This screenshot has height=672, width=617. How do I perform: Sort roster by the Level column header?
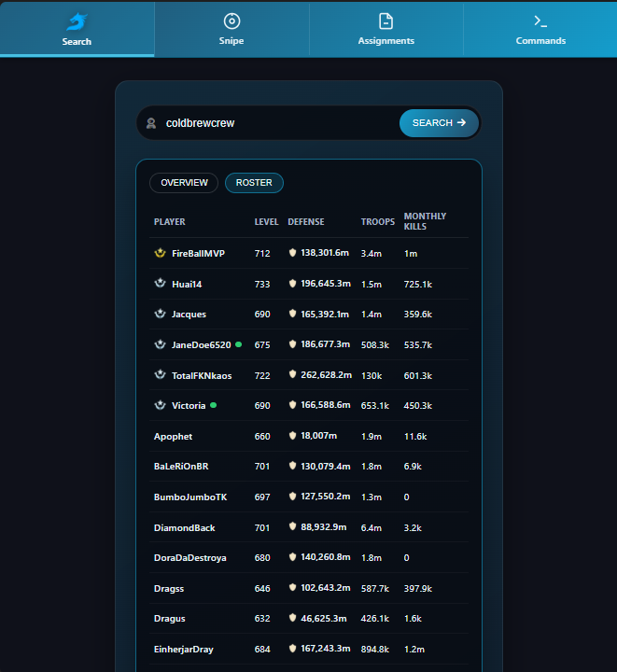pos(266,222)
